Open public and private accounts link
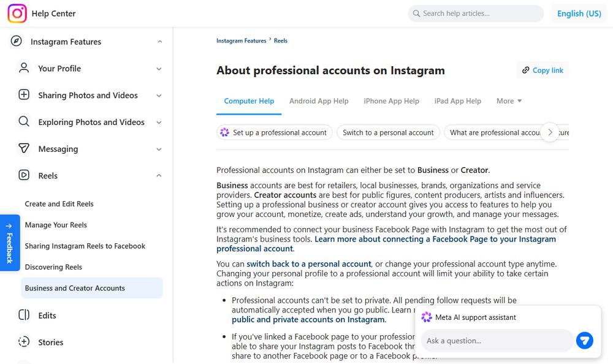Screen dimensions: 613x364 tap(308, 319)
